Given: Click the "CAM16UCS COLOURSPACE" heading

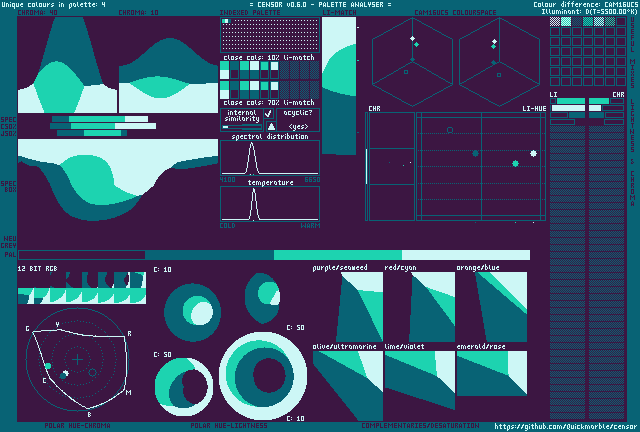Looking at the screenshot, I should pos(455,13).
